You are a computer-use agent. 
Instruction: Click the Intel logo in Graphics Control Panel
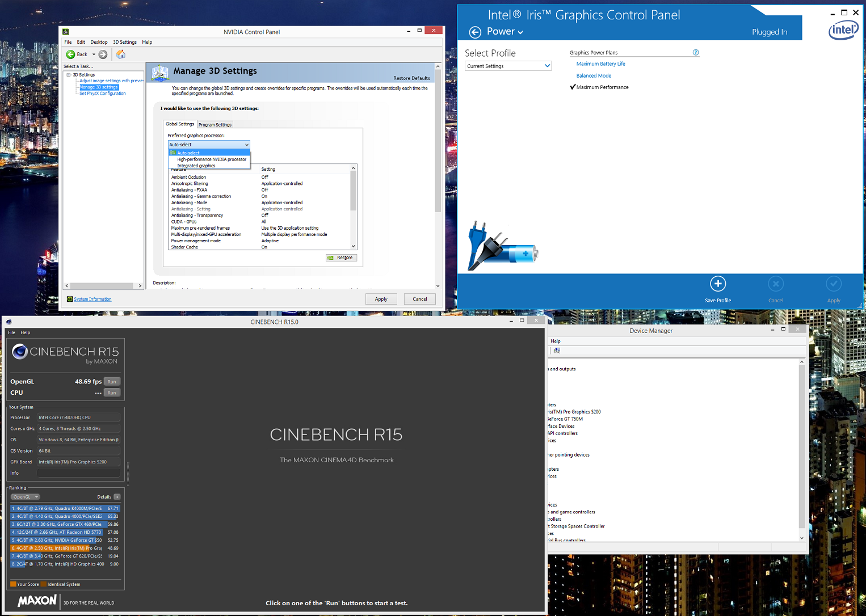(843, 29)
